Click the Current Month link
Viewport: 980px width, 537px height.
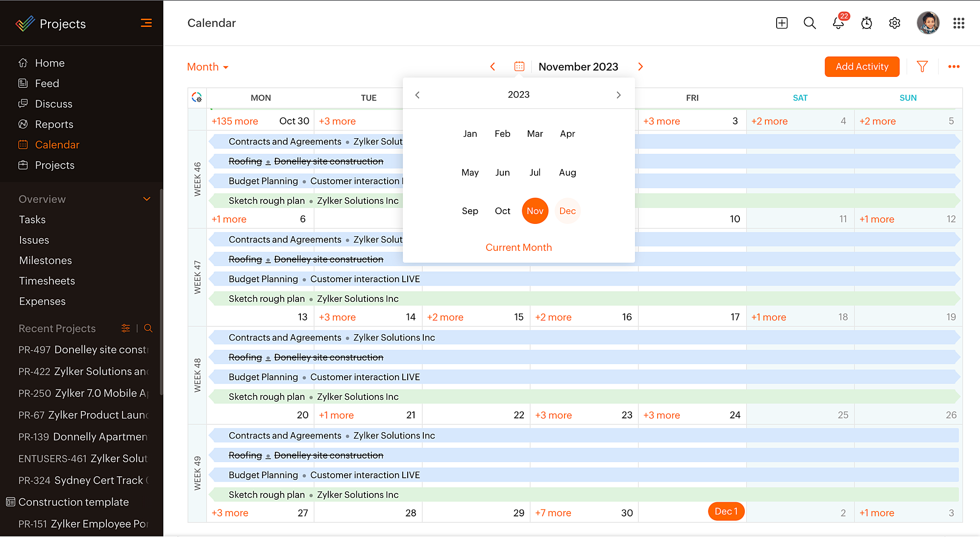click(x=518, y=247)
